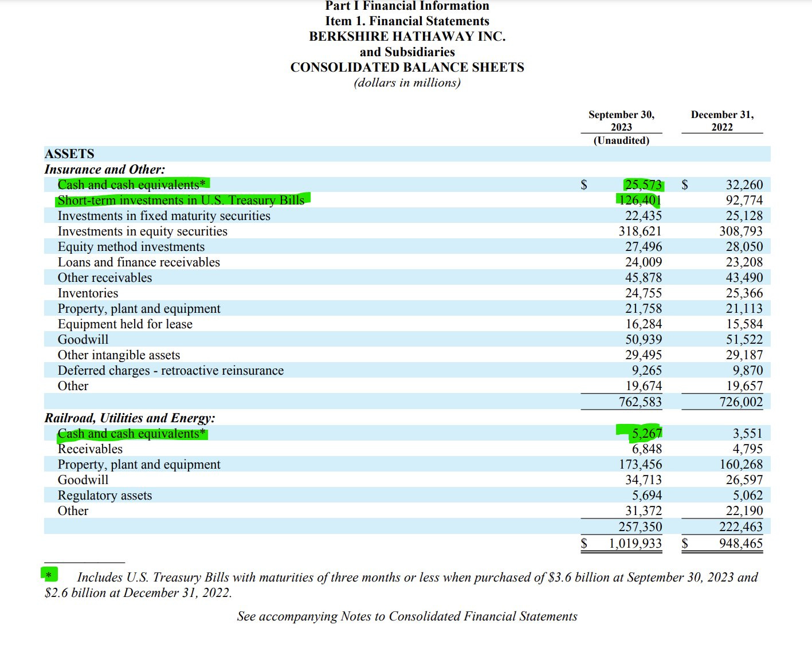
Task: Click the 'Part I Financial Information' heading
Action: (x=407, y=6)
